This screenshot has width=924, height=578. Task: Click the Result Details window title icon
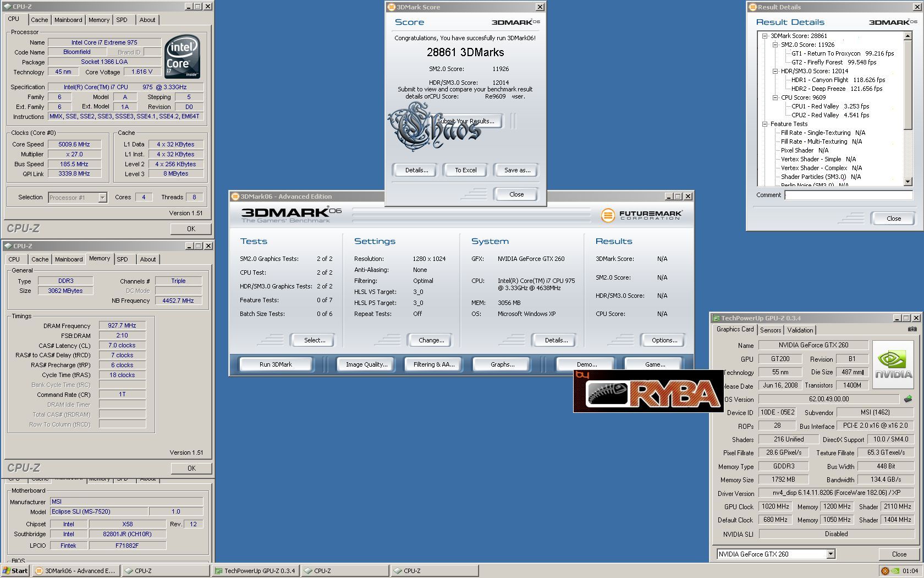pyautogui.click(x=753, y=7)
